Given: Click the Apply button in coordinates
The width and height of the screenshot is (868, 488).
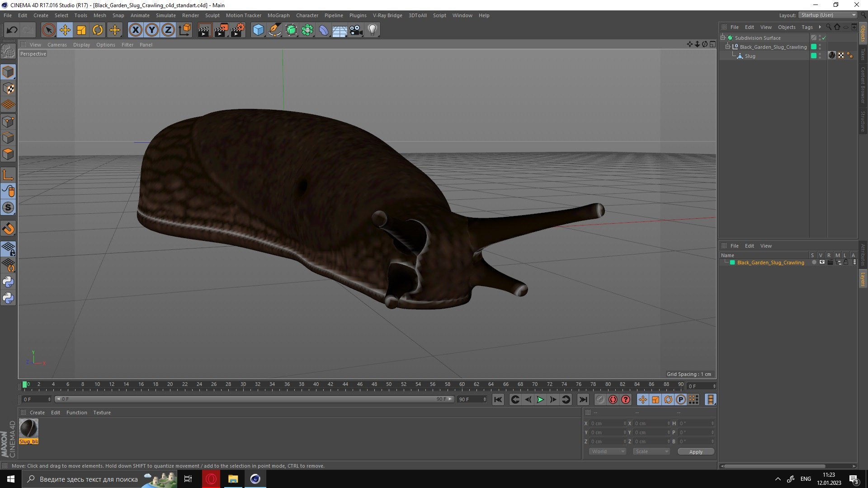Looking at the screenshot, I should click(696, 452).
